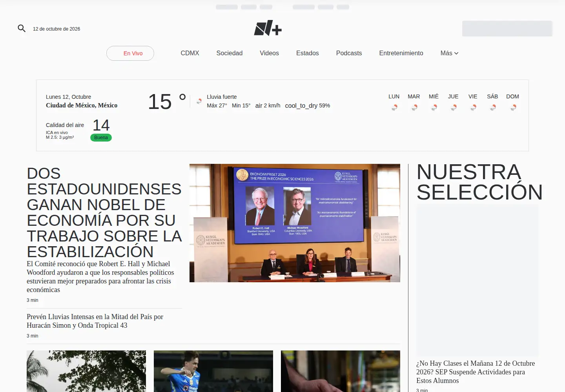The width and height of the screenshot is (565, 392).
Task: Click the Máx 27° temperature
Action: point(217,105)
